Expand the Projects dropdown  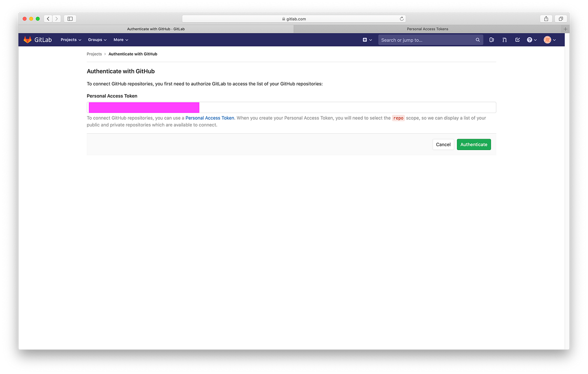[70, 40]
